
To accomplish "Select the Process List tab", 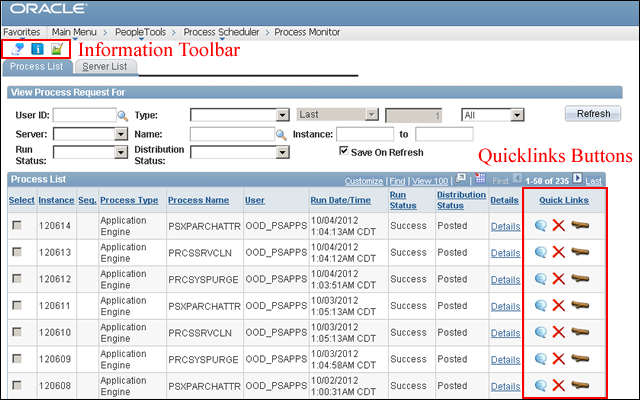I will coord(37,67).
